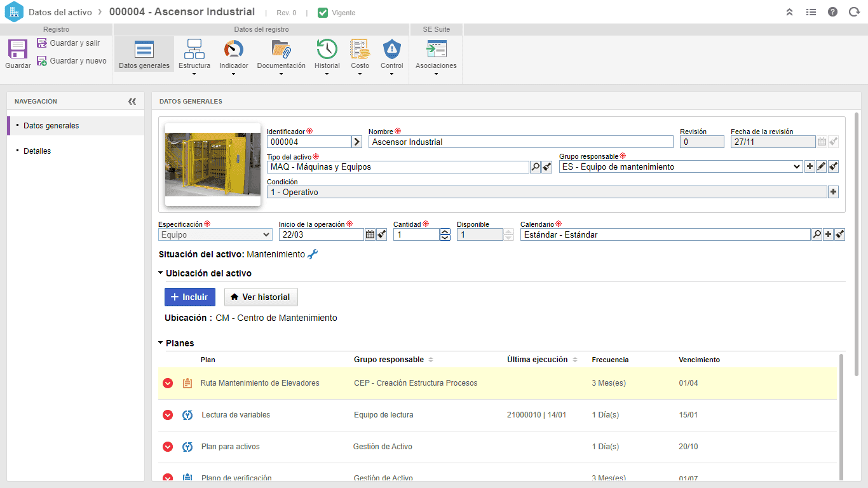868x488 pixels.
Task: Click the Cantidad input field
Action: (416, 234)
